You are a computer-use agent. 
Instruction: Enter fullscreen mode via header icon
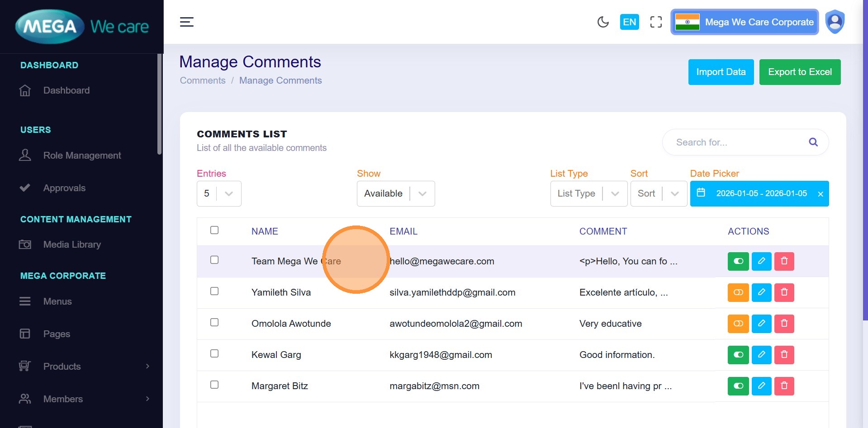pyautogui.click(x=656, y=22)
